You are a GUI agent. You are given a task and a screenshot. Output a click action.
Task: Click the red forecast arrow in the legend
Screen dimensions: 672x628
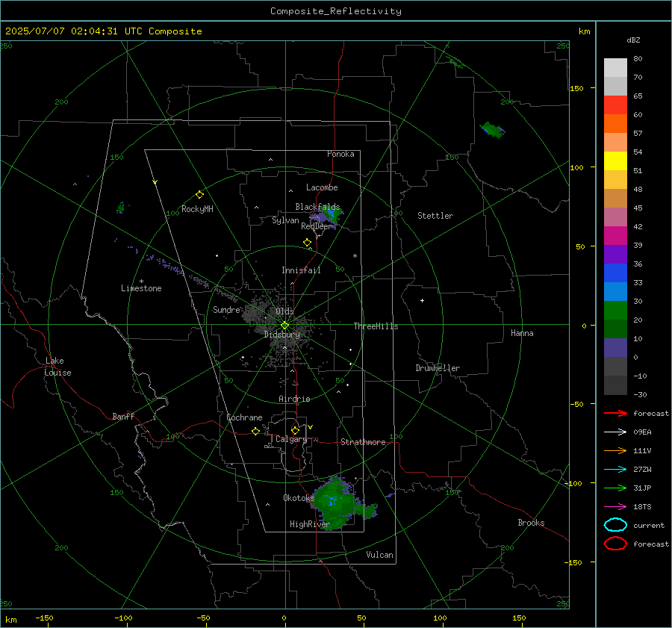(615, 413)
